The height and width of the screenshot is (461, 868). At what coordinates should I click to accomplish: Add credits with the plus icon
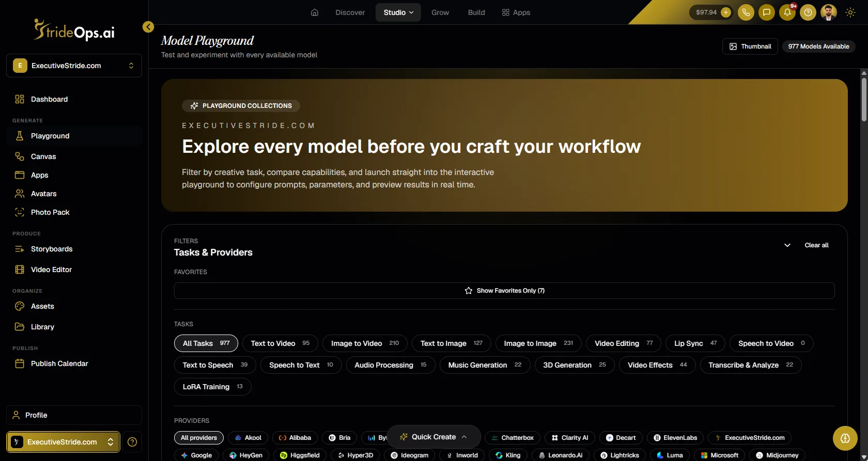[x=726, y=12]
